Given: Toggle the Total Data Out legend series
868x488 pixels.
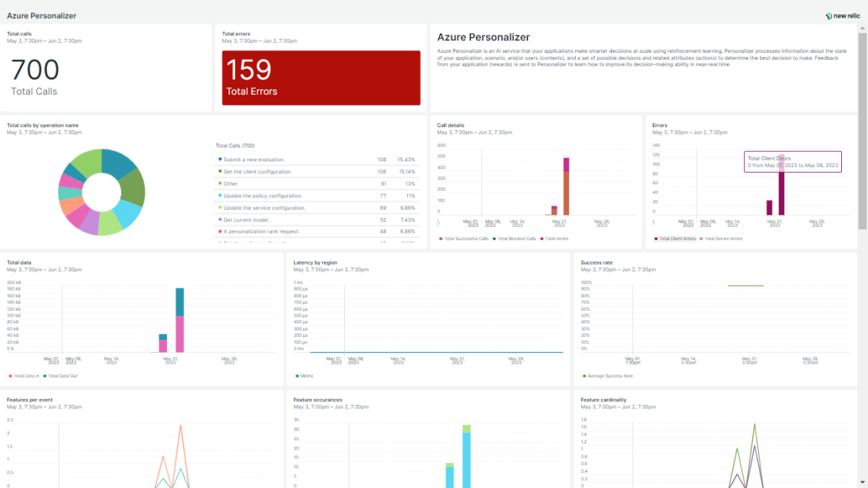Looking at the screenshot, I should tap(60, 376).
